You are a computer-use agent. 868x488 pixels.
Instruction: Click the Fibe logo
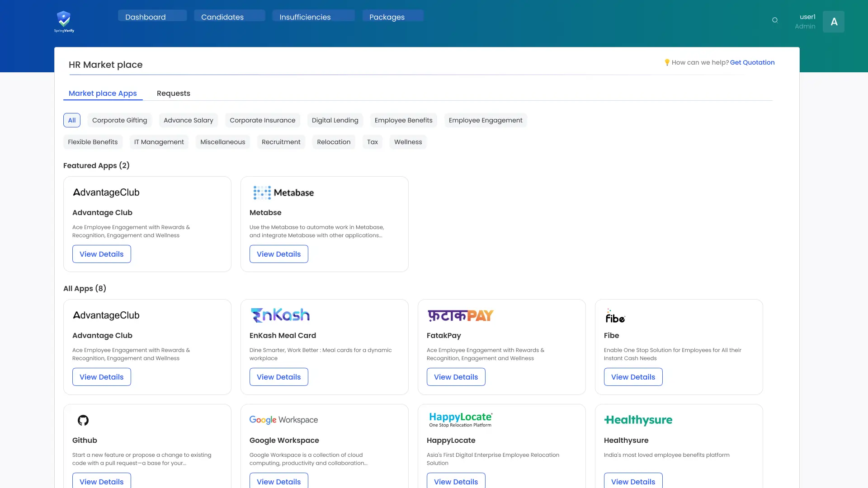click(615, 315)
